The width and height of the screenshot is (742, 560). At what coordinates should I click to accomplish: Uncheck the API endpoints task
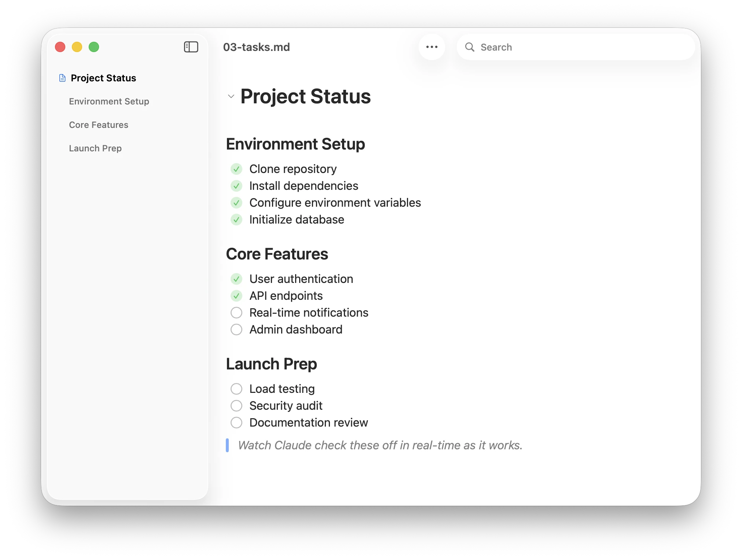(x=236, y=296)
